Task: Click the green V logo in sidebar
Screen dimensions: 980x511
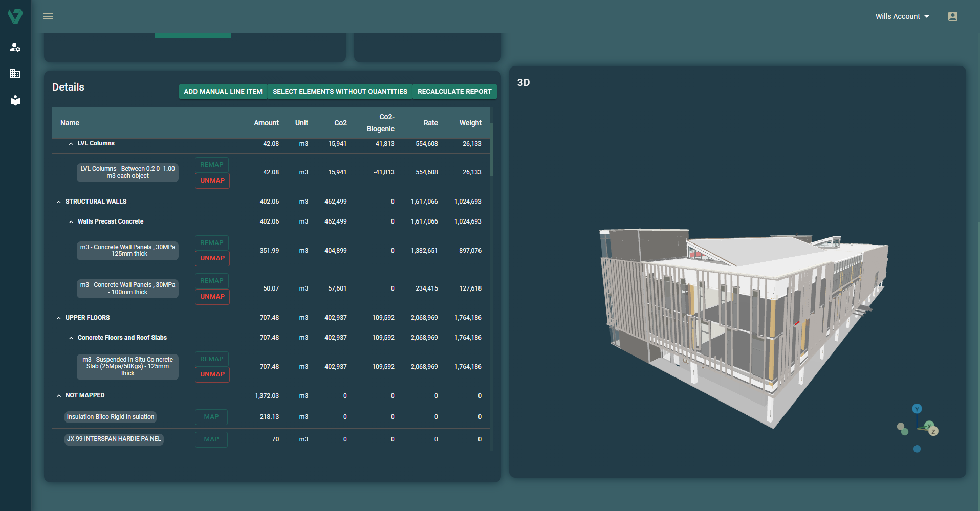Action: coord(15,16)
